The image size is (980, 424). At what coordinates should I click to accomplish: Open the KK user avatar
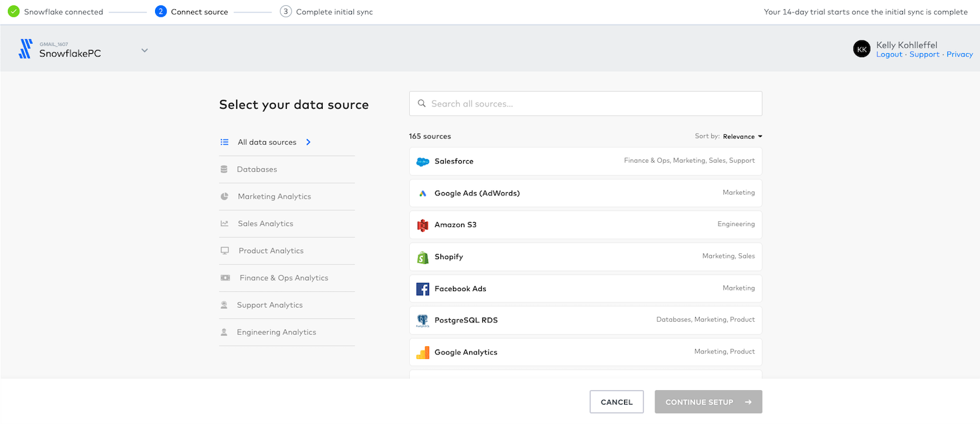click(862, 49)
